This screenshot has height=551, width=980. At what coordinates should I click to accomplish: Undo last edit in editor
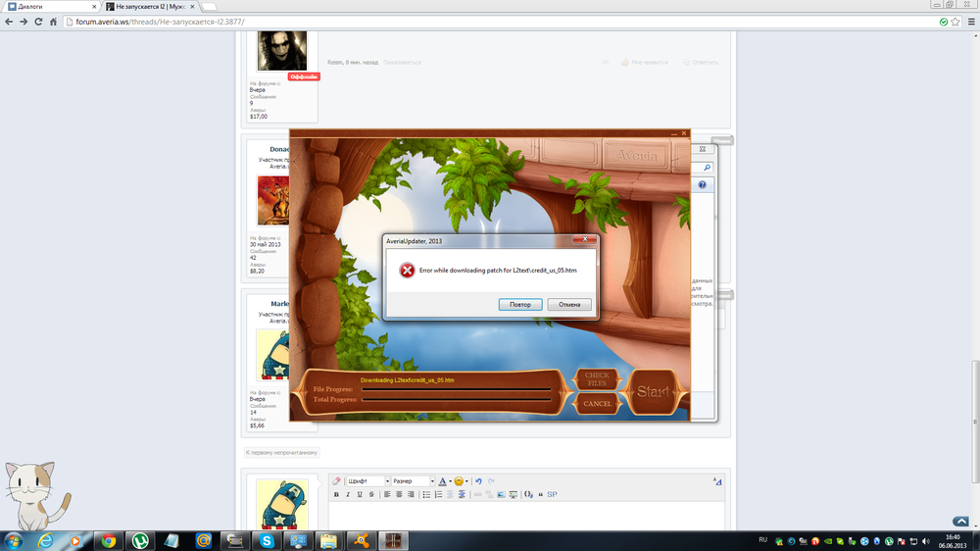coord(478,481)
